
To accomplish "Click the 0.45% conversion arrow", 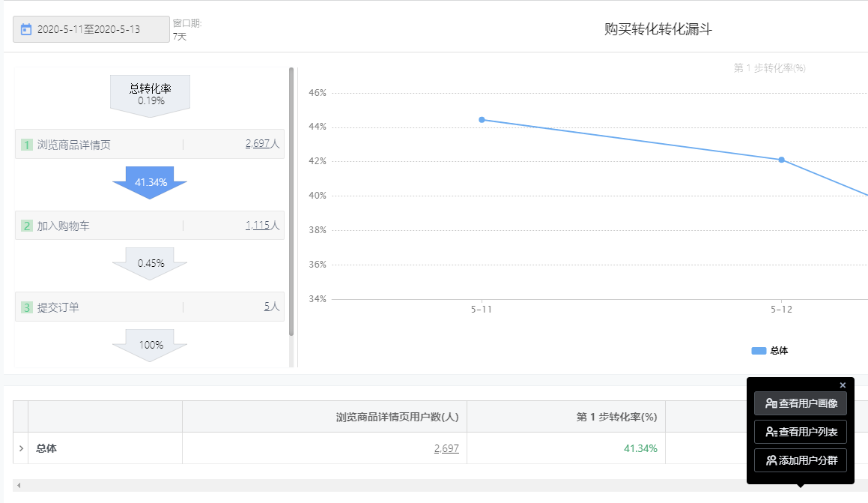I will (x=150, y=264).
